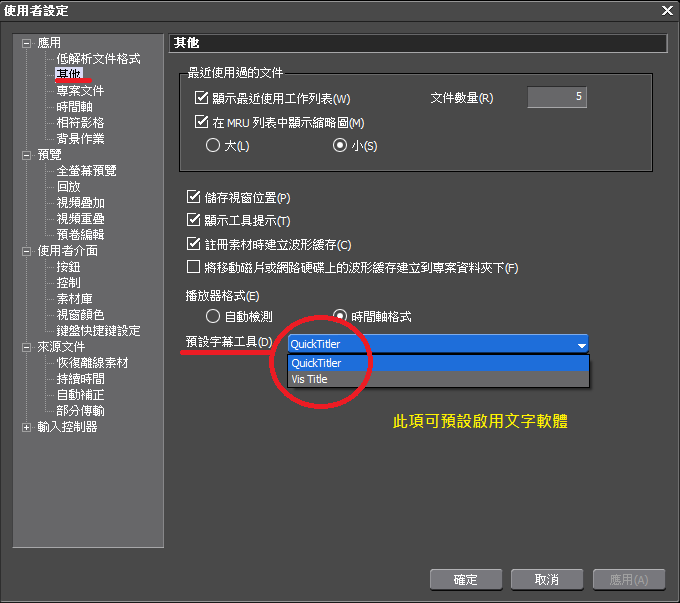Collapse the 使用者介面 tree node
The height and width of the screenshot is (603, 680).
(x=27, y=251)
